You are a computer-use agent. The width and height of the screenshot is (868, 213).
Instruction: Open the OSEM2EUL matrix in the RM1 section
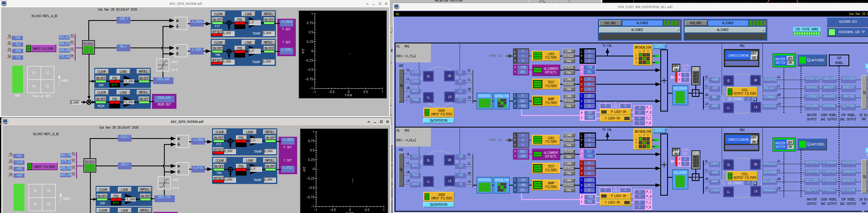pos(484,101)
